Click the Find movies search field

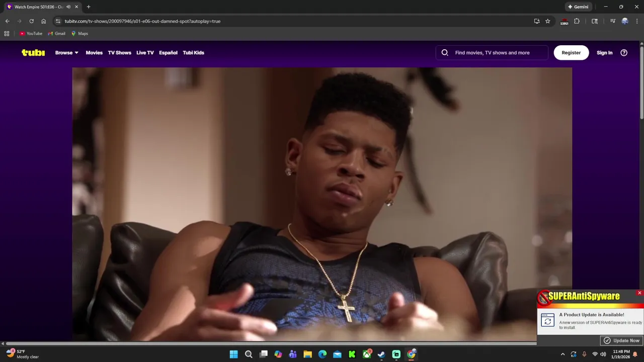492,52
